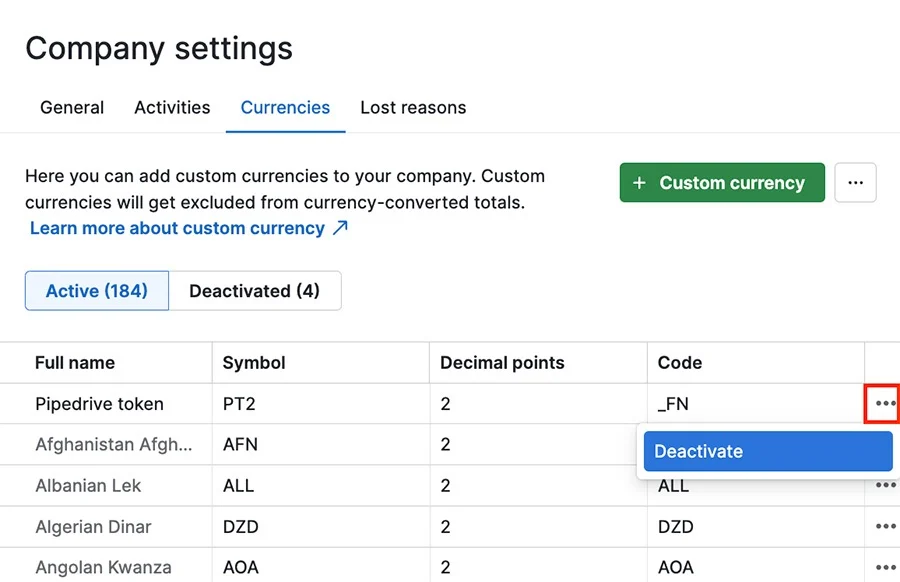Select the _FN code cell
The height and width of the screenshot is (582, 900).
[756, 403]
